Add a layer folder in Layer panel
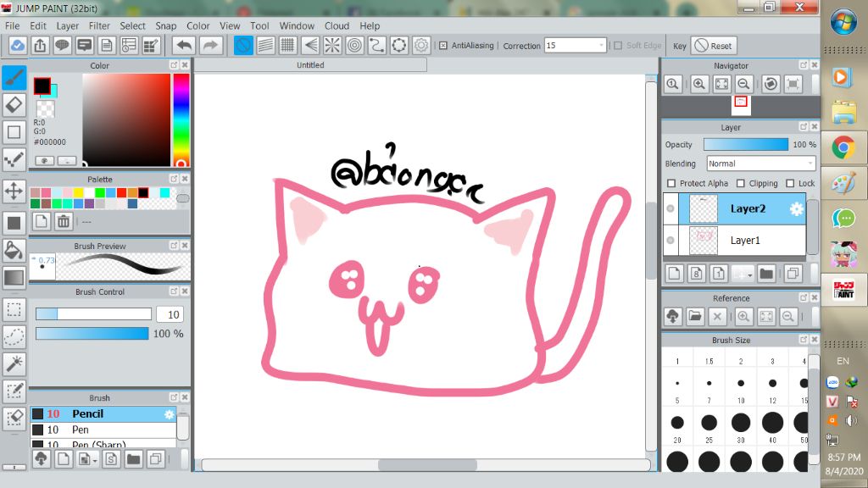The width and height of the screenshot is (868, 488). (766, 273)
